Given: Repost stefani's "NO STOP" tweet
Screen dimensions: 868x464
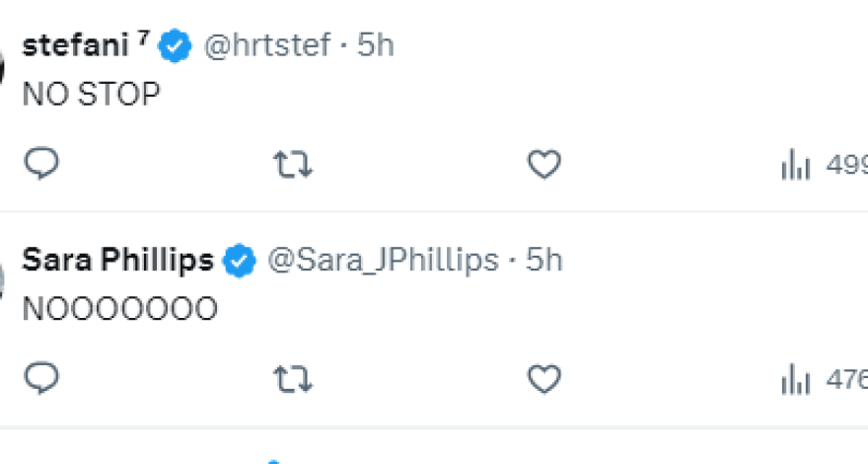Looking at the screenshot, I should coord(292,165).
